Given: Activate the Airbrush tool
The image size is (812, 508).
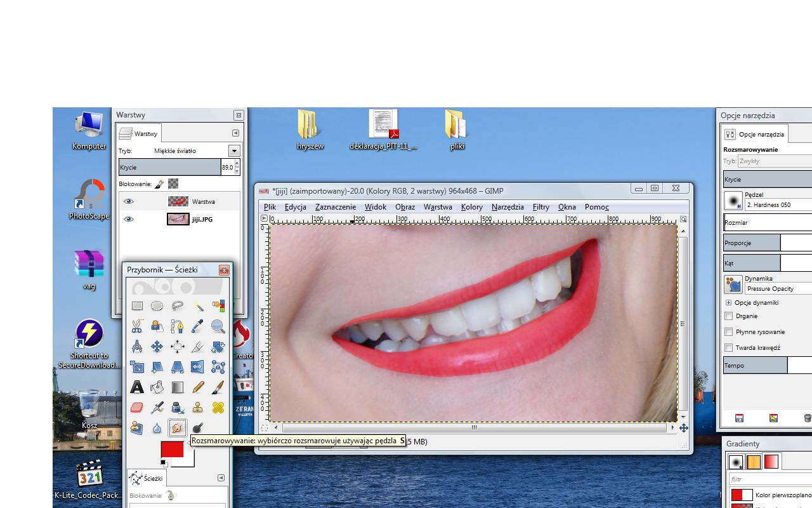Looking at the screenshot, I should pyautogui.click(x=157, y=408).
